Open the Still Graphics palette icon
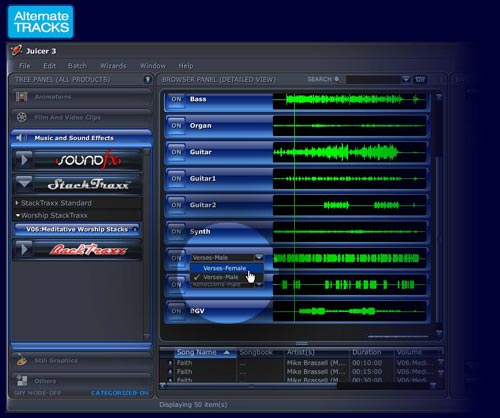Screen dimensions: 500x418 (x=22, y=360)
